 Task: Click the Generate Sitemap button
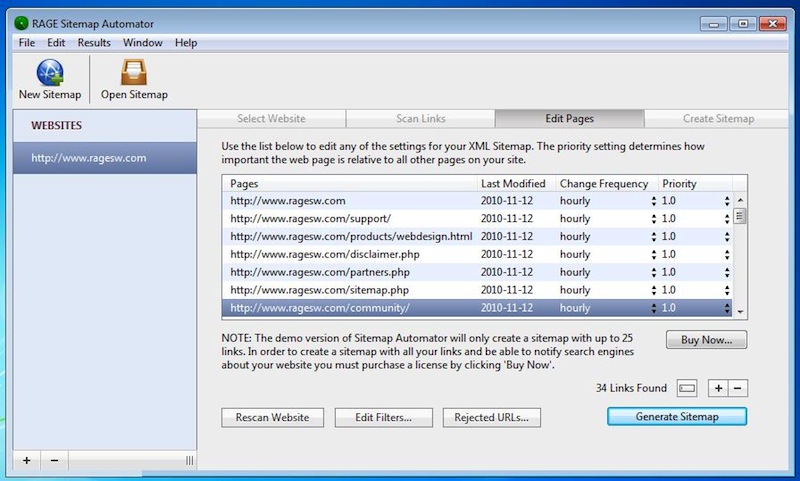(x=677, y=416)
